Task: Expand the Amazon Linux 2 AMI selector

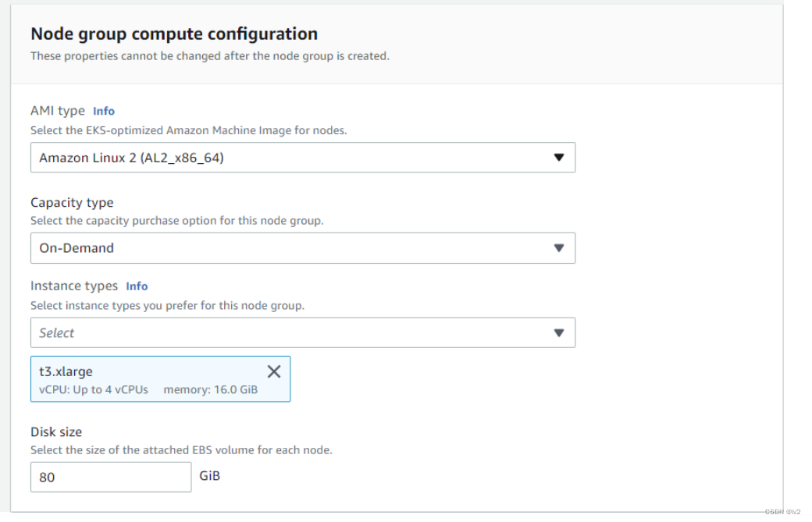Action: 302,158
